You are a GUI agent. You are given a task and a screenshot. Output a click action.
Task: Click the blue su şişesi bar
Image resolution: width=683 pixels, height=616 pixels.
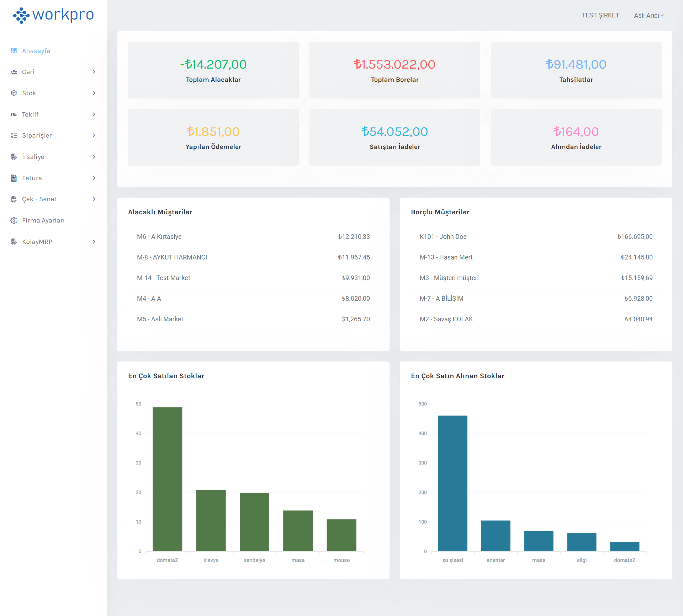pyautogui.click(x=452, y=483)
